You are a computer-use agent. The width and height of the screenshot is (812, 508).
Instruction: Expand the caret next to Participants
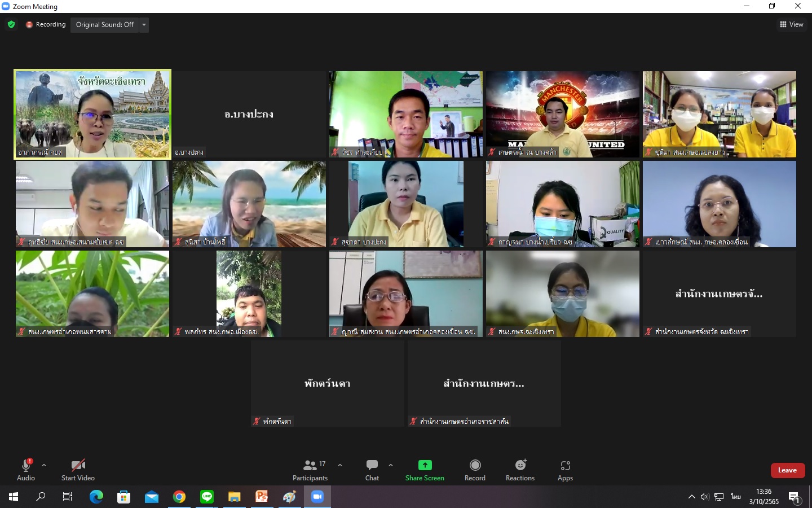coord(340,466)
